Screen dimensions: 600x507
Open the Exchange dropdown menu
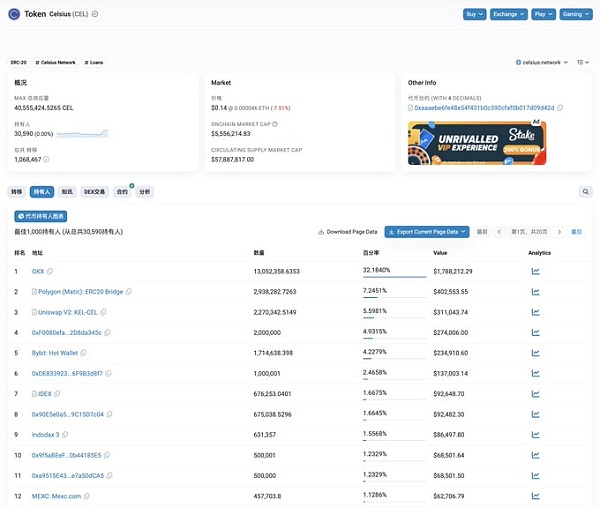tap(508, 15)
